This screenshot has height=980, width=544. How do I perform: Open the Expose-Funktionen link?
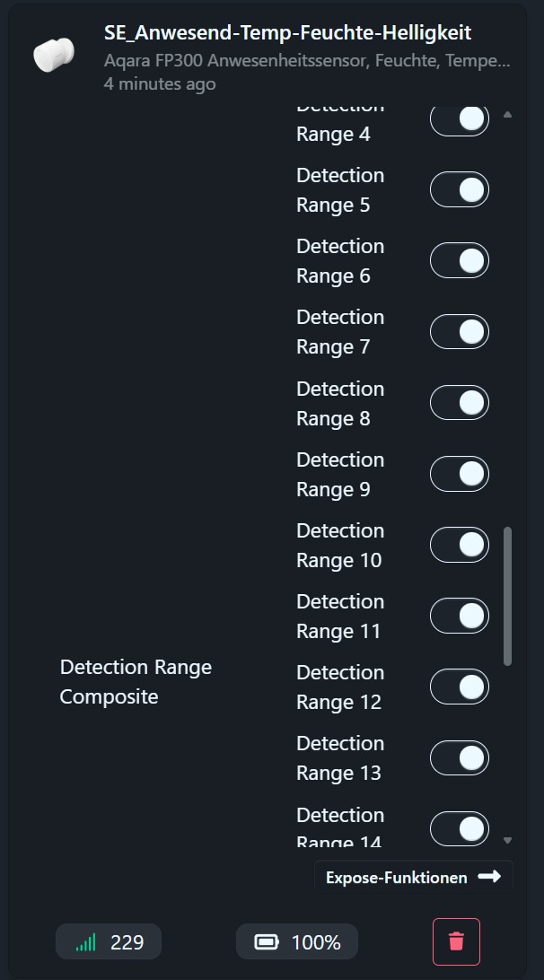396,878
